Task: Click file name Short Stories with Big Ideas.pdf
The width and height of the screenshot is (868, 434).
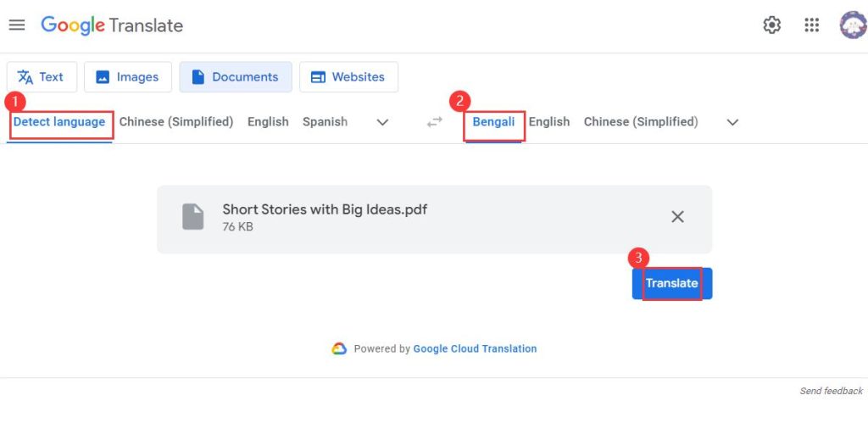Action: (x=325, y=209)
